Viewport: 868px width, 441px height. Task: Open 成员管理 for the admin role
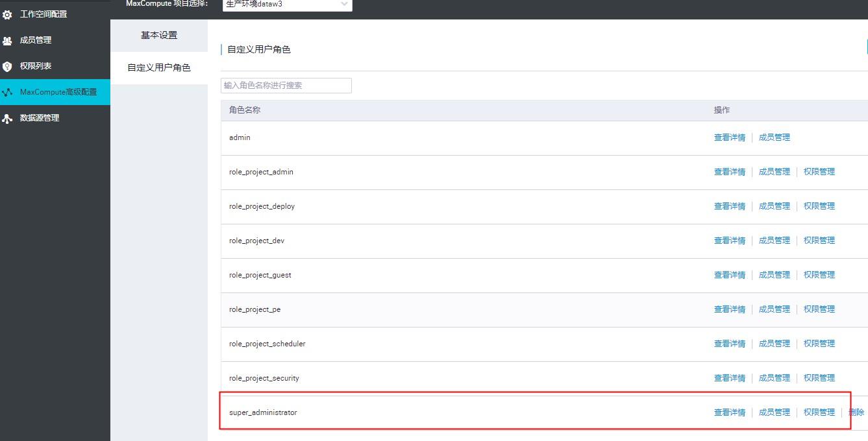click(x=774, y=137)
